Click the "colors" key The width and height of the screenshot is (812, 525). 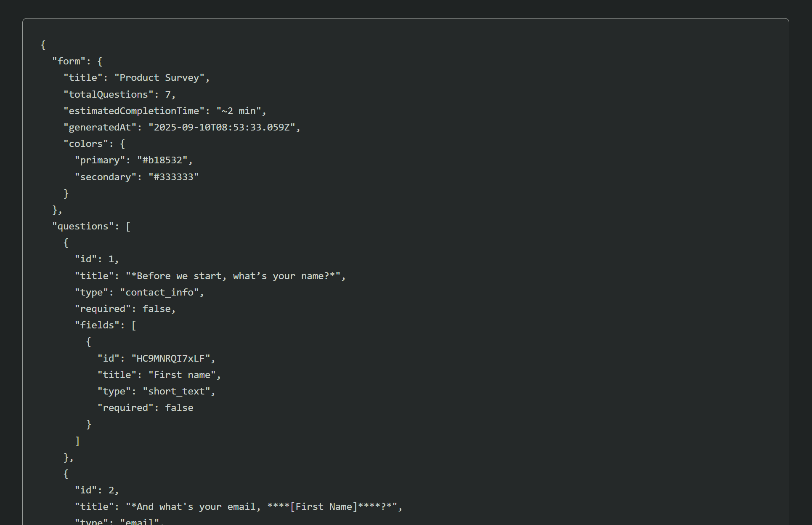point(85,144)
